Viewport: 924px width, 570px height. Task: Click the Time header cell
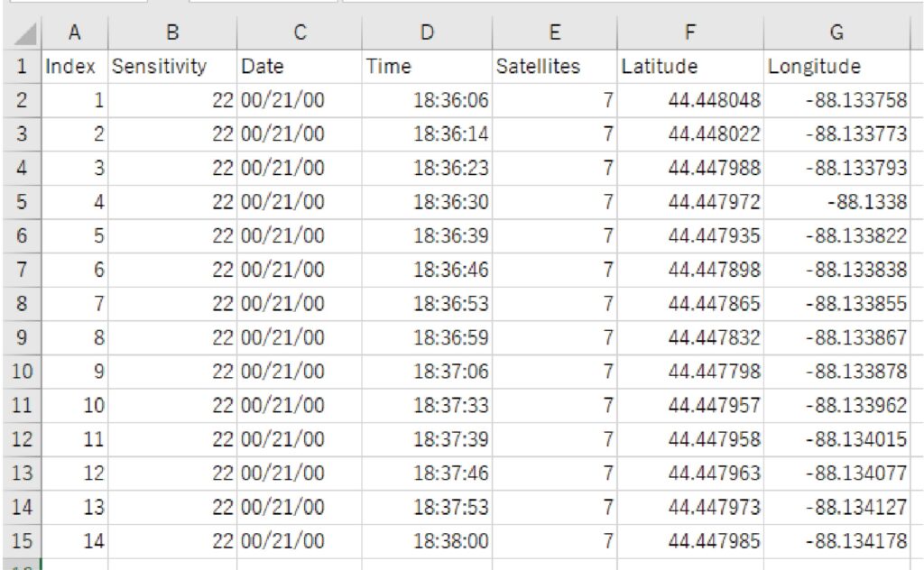pos(427,66)
